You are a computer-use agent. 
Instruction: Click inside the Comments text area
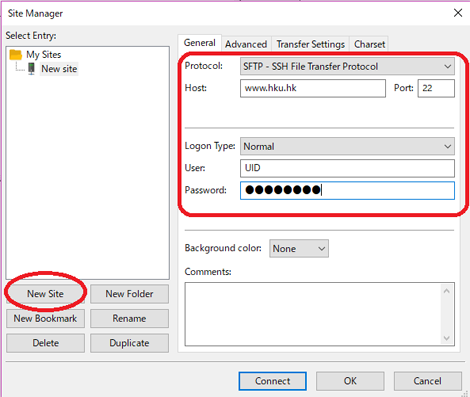pyautogui.click(x=313, y=314)
